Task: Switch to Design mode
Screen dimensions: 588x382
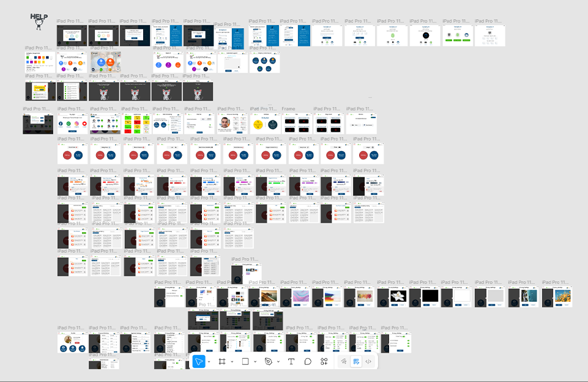Action: 356,361
